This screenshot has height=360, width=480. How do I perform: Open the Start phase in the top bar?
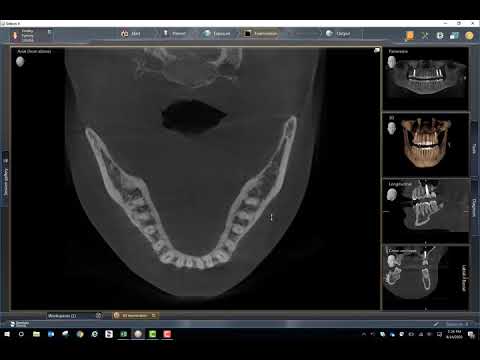[x=131, y=34]
